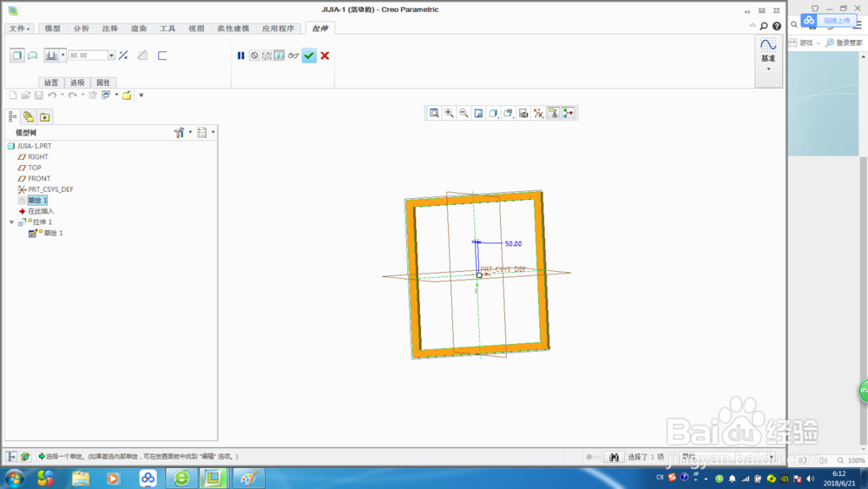
Task: Pause the extrude feature tool
Action: click(x=240, y=56)
